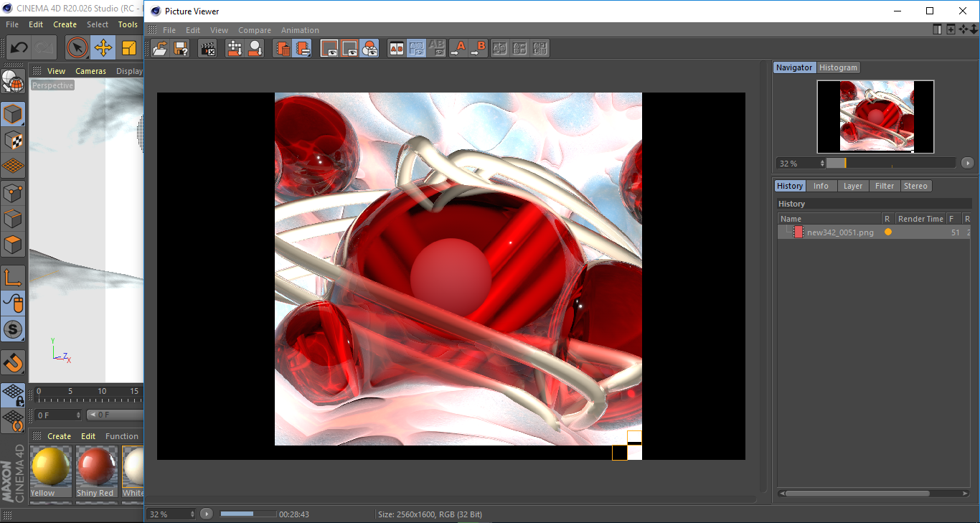Click the Clear History trash icon
Image resolution: width=980 pixels, height=523 pixels.
pyautogui.click(x=283, y=48)
